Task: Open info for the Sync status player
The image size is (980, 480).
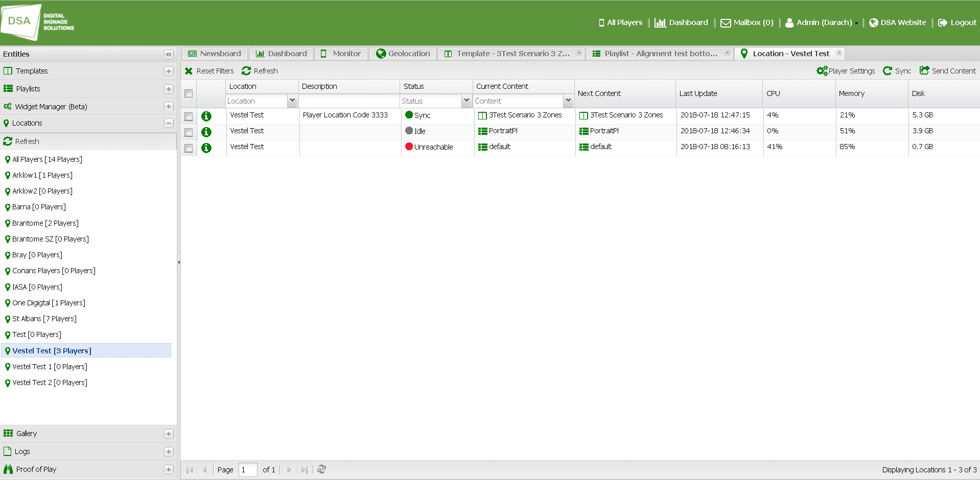Action: (x=206, y=116)
